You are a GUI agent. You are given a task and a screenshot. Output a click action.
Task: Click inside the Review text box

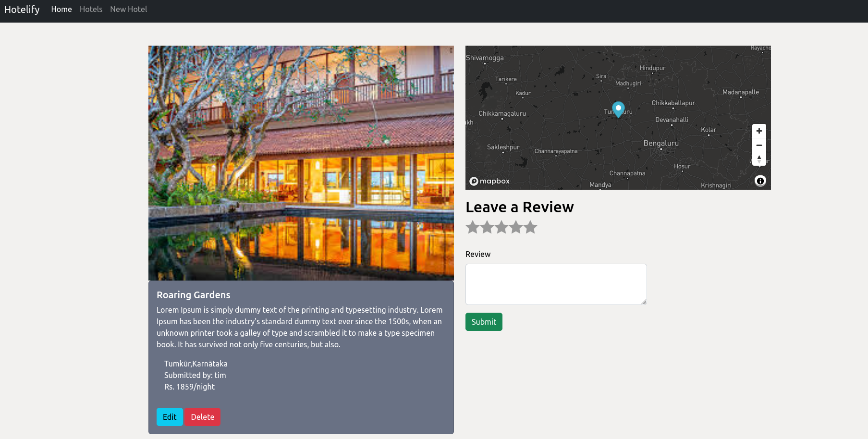point(556,284)
